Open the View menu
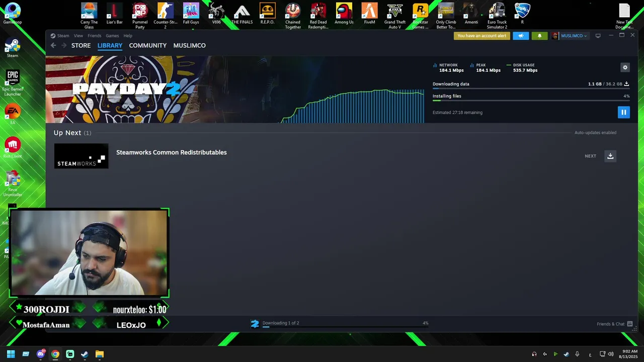Image resolution: width=644 pixels, height=362 pixels. click(x=78, y=36)
